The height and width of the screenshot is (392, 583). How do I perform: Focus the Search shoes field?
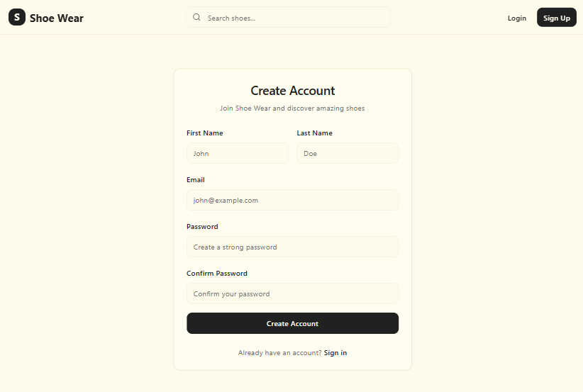(x=294, y=18)
